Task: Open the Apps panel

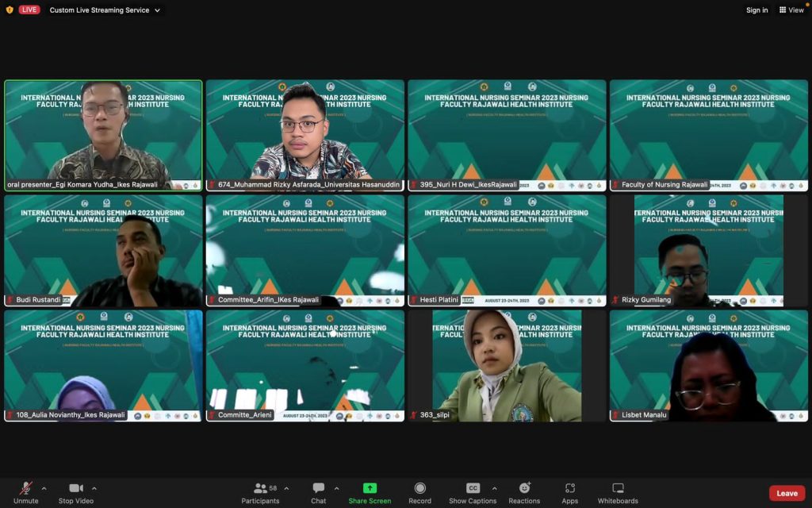Action: [x=569, y=488]
